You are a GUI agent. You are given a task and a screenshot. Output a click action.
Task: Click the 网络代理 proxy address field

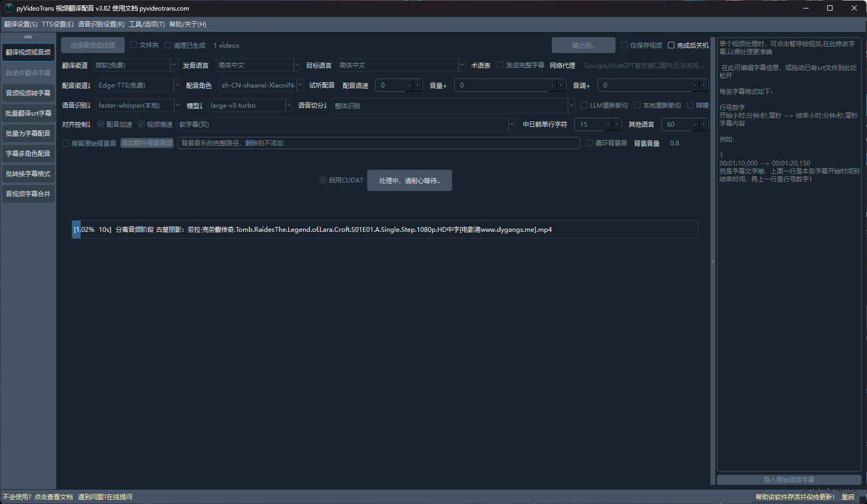tap(645, 65)
